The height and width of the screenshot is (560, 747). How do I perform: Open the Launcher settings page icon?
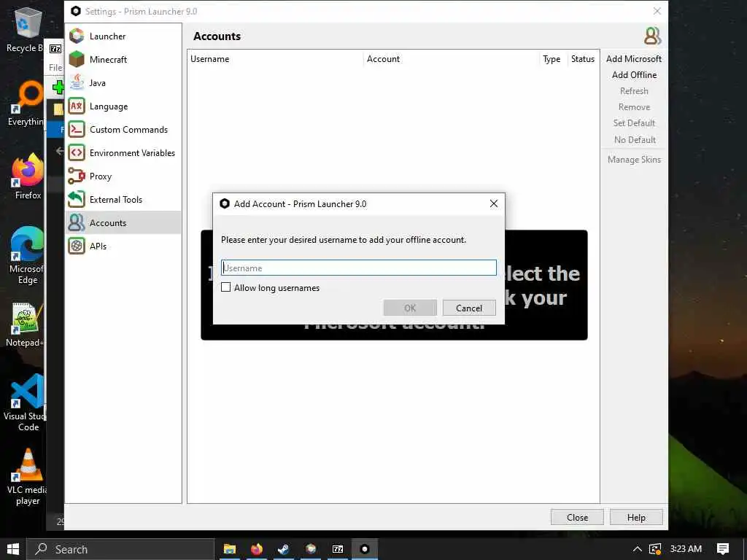tap(76, 36)
